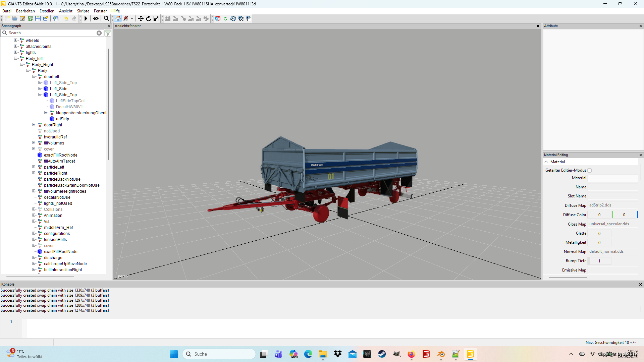Toggle the Scenegraph filter funnel icon
This screenshot has width=644, height=362.
click(108, 33)
